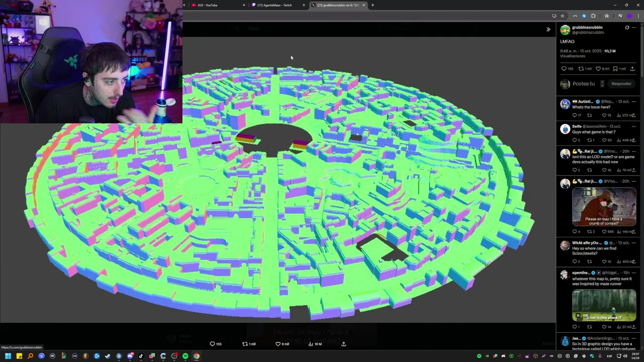This screenshot has height=362, width=644.
Task: Bookmark the post with 1 mil bookmarks
Action: click(x=619, y=69)
